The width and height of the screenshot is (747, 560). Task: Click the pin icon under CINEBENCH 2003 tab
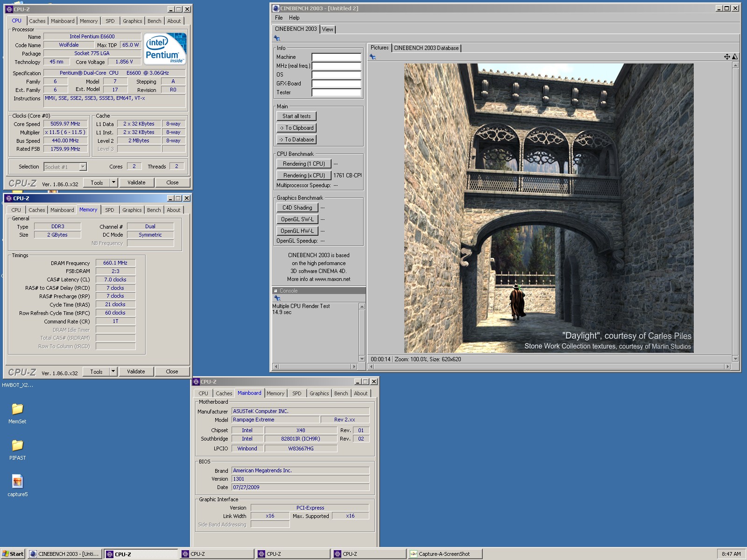(277, 38)
